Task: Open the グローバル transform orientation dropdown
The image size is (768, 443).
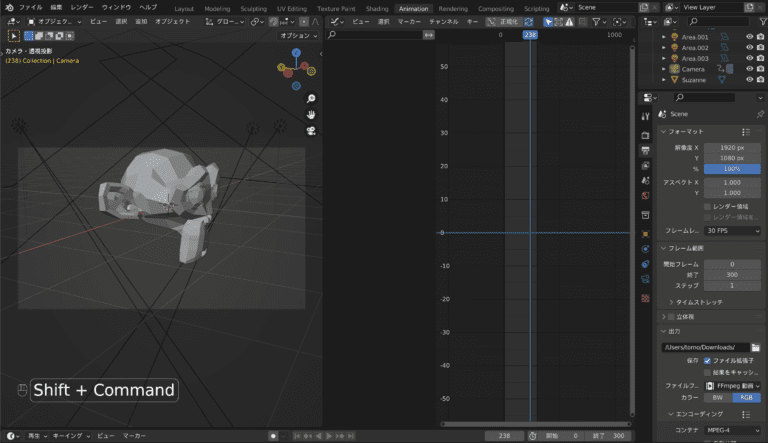Action: click(224, 22)
